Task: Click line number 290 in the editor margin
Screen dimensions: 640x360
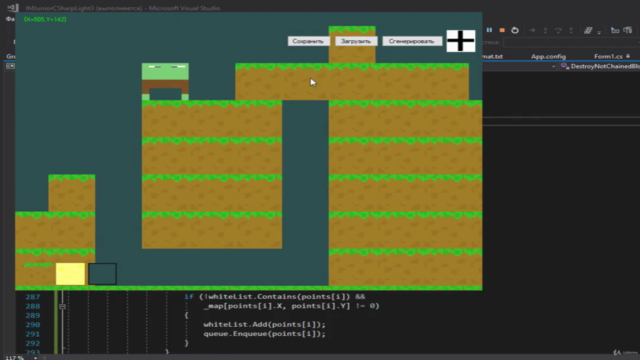Action: 33,324
